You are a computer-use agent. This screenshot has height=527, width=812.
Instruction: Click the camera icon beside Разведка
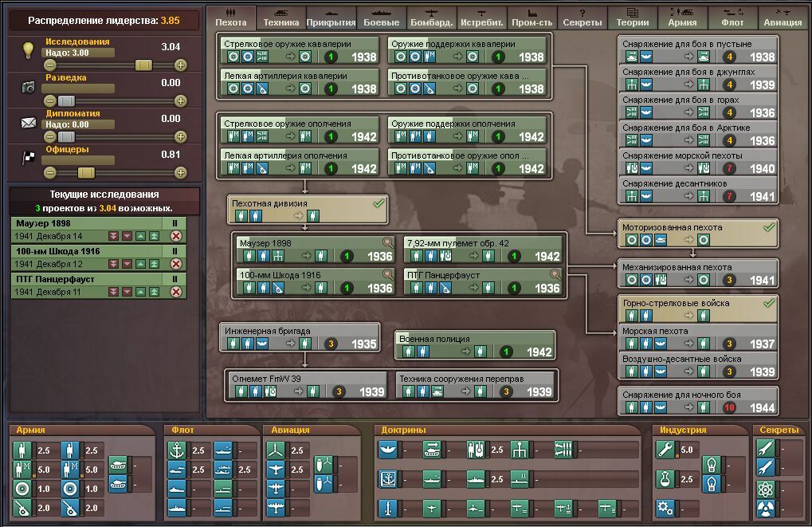[28, 87]
